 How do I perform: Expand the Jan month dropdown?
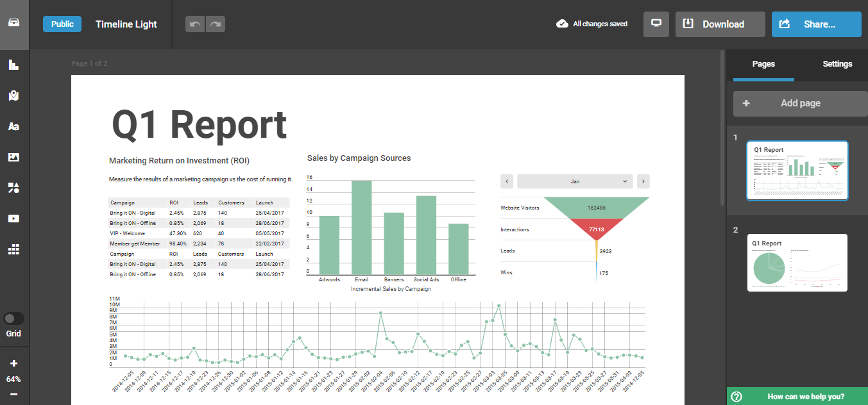click(x=575, y=181)
